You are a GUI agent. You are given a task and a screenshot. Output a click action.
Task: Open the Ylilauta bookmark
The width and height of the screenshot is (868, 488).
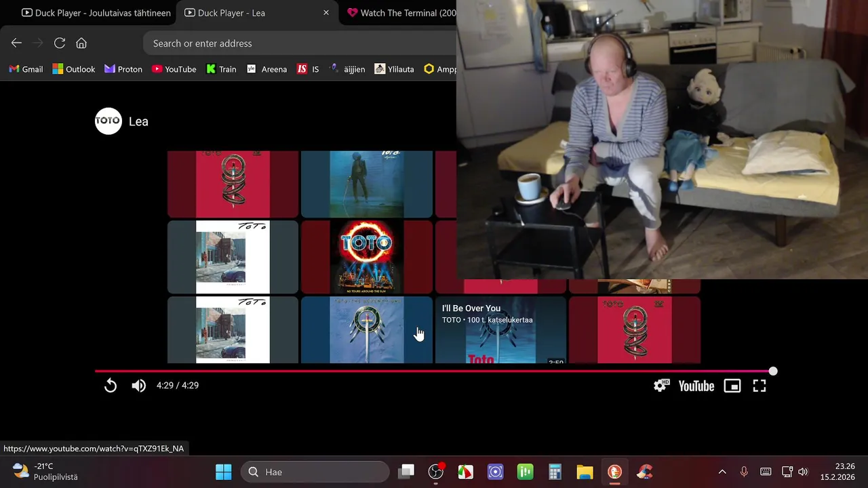(x=394, y=69)
